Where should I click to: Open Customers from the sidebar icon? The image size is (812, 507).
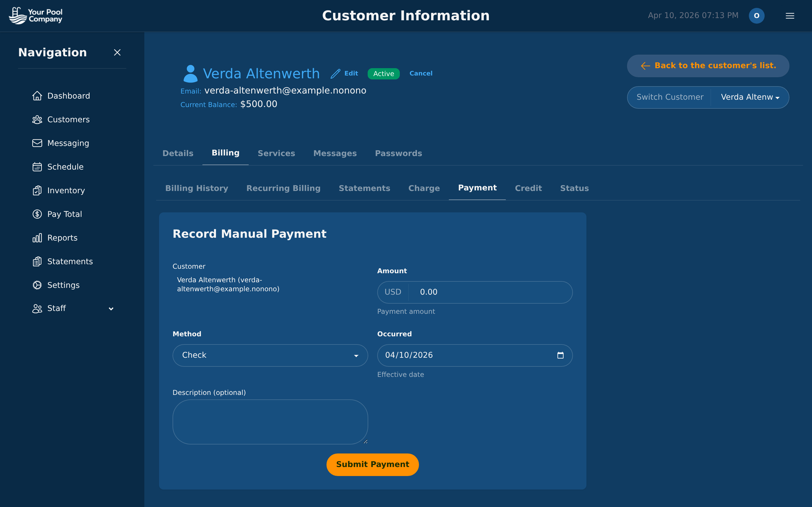[37, 119]
